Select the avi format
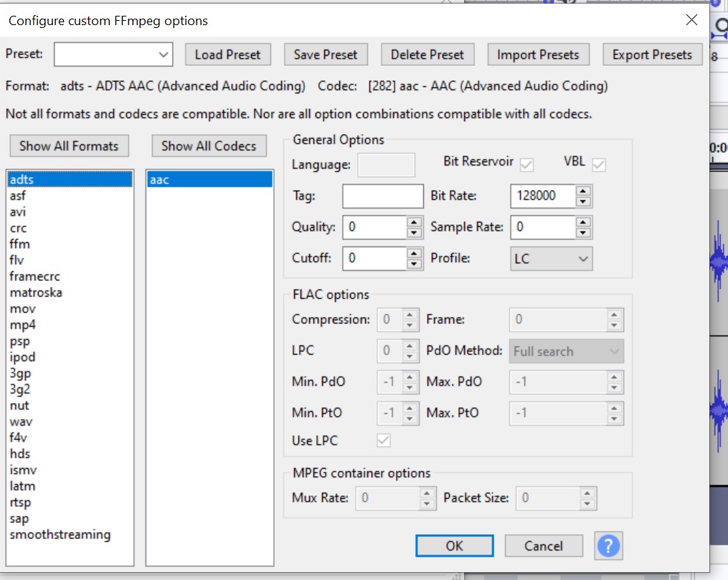Image resolution: width=728 pixels, height=580 pixels. [x=70, y=212]
